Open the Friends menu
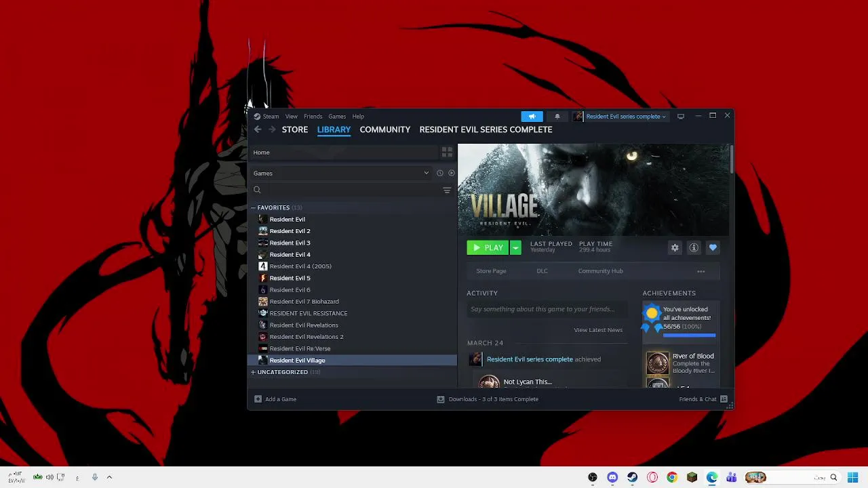Screen dimensions: 868x488 (x=313, y=117)
